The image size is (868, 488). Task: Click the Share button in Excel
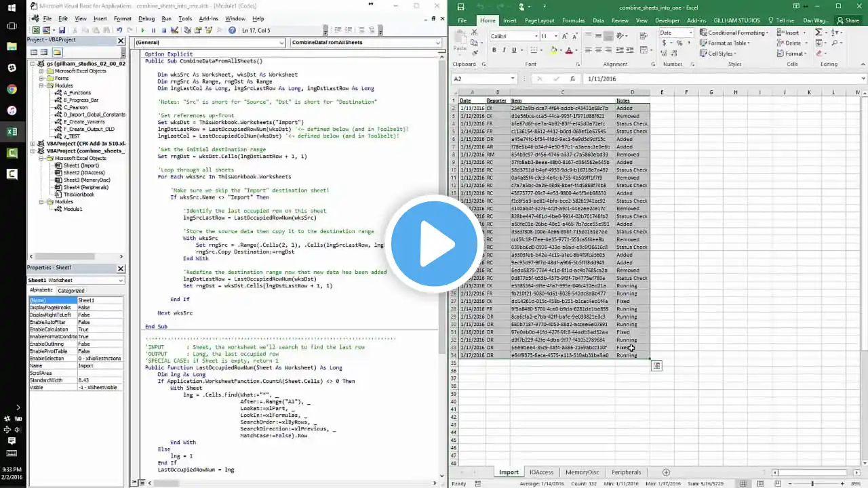click(x=848, y=20)
